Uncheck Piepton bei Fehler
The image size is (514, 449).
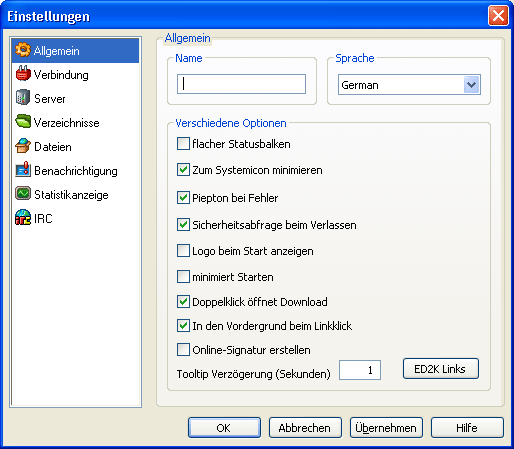pos(183,197)
